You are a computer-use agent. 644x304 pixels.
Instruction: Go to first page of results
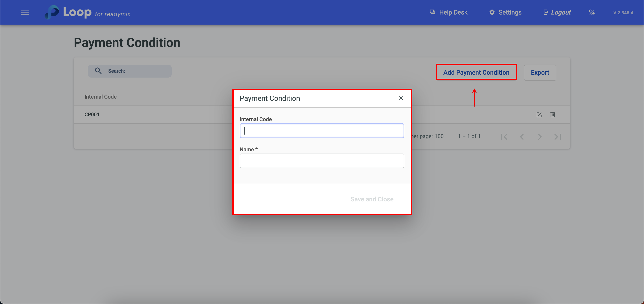504,137
